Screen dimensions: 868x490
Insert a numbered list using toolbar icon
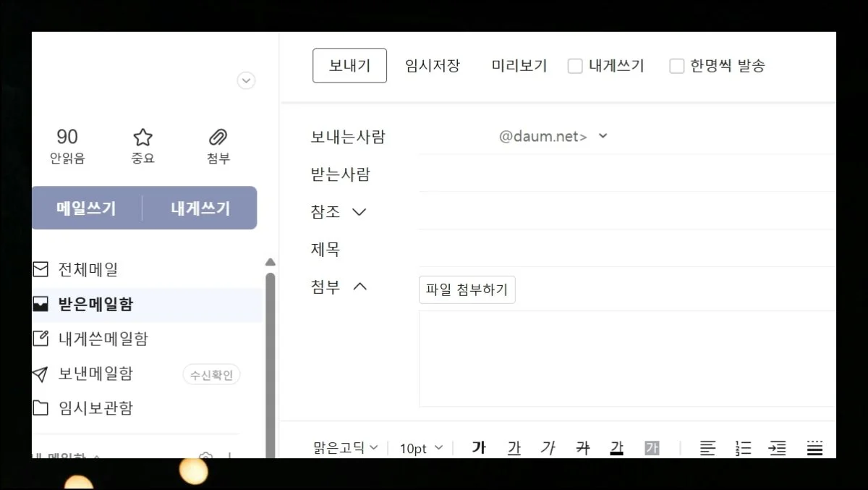click(x=743, y=448)
